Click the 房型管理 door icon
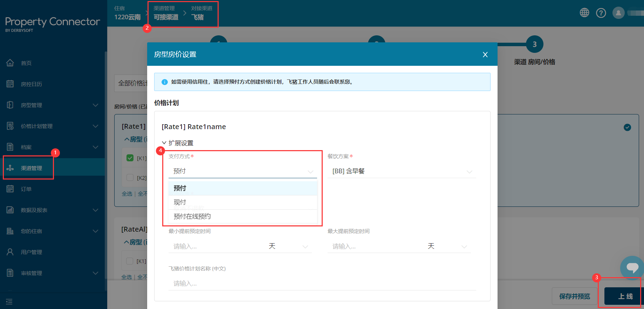The height and width of the screenshot is (309, 644). click(10, 105)
